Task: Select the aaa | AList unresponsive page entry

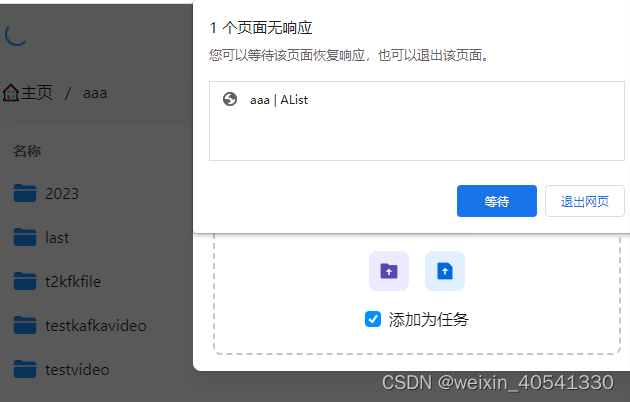Action: point(417,100)
